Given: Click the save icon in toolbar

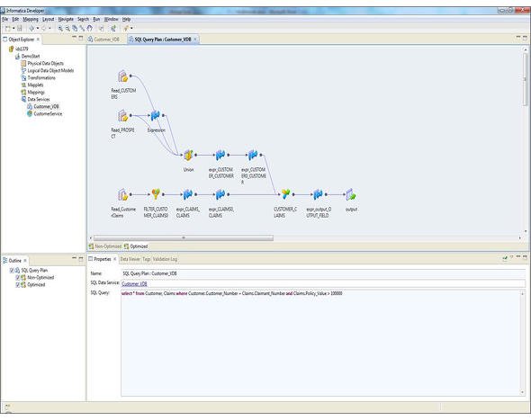Looking at the screenshot, I should point(20,29).
